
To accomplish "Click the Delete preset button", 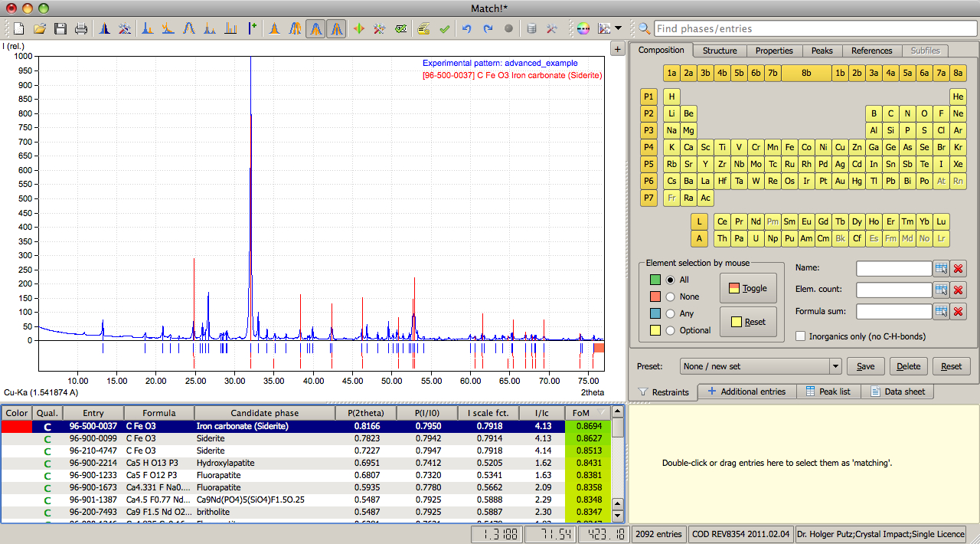I will 908,366.
